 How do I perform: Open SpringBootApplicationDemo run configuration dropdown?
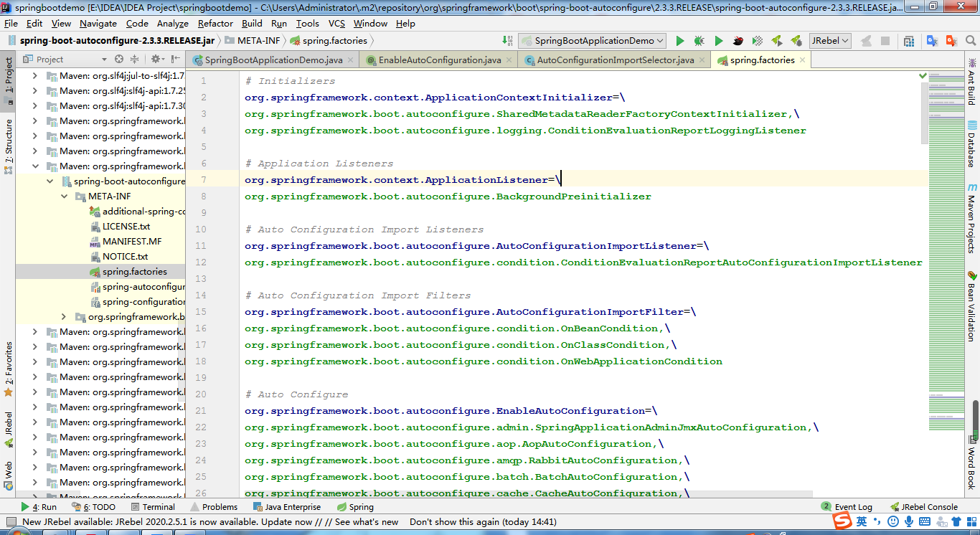pyautogui.click(x=593, y=41)
